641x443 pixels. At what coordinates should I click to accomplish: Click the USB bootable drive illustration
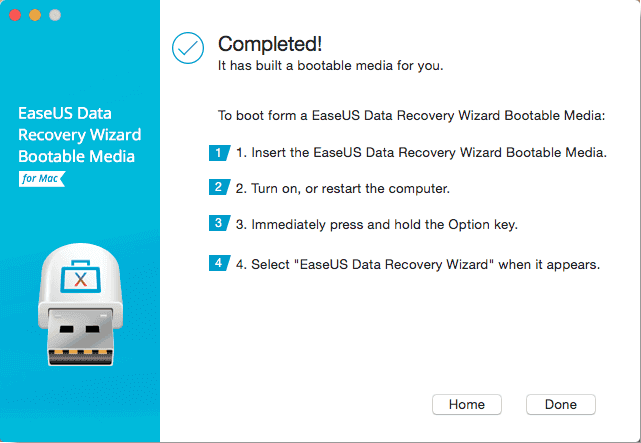[x=81, y=304]
